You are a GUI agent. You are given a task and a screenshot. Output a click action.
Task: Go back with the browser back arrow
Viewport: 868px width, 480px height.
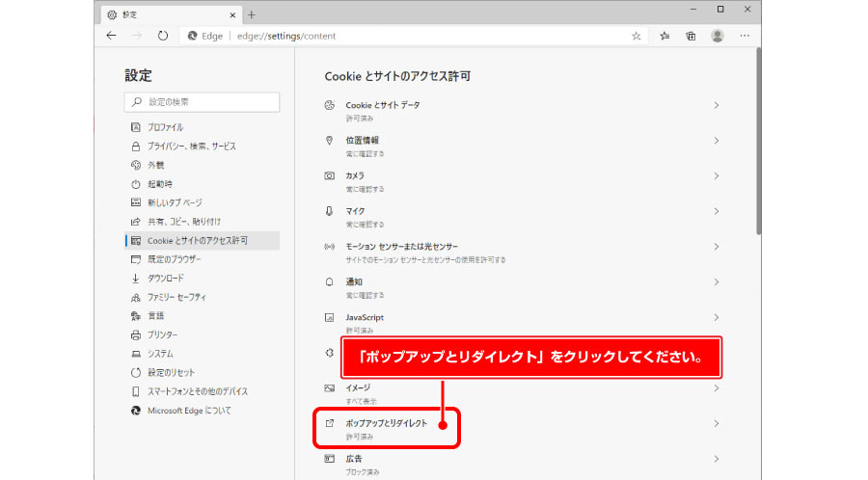coord(111,36)
